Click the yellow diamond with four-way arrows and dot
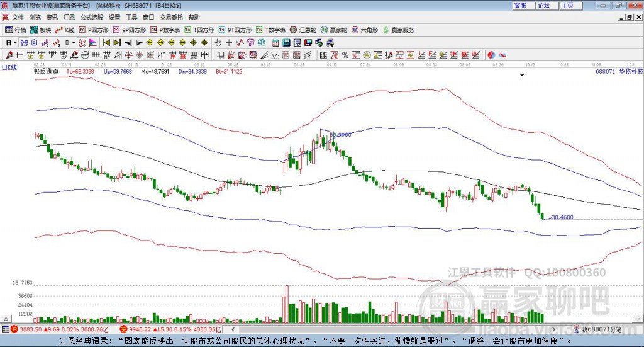 193,43
